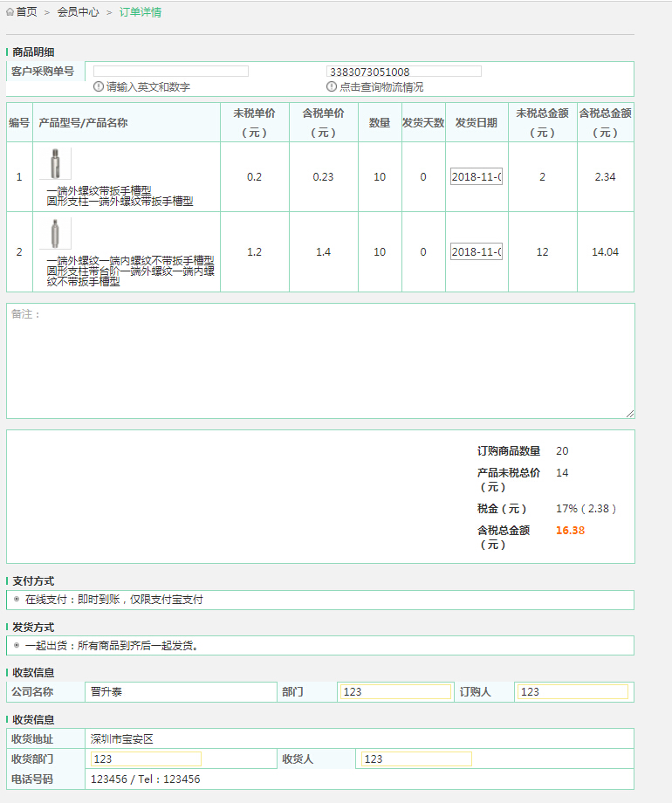Click 点击查询物流情况 logistics hint
672x803 pixels.
(381, 87)
